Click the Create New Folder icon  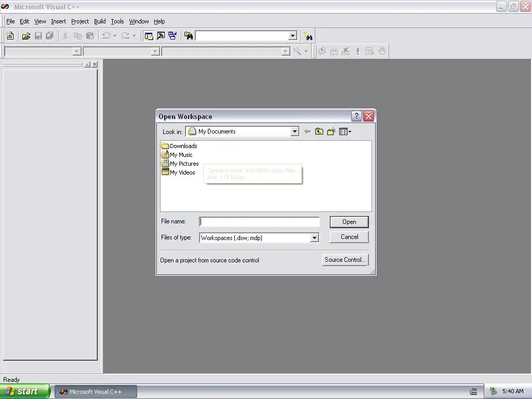[331, 131]
